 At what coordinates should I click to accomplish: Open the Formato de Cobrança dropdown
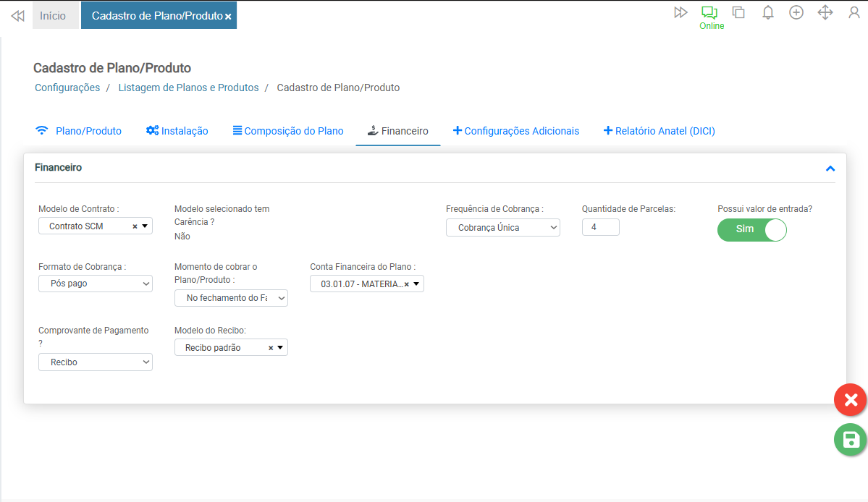point(96,284)
